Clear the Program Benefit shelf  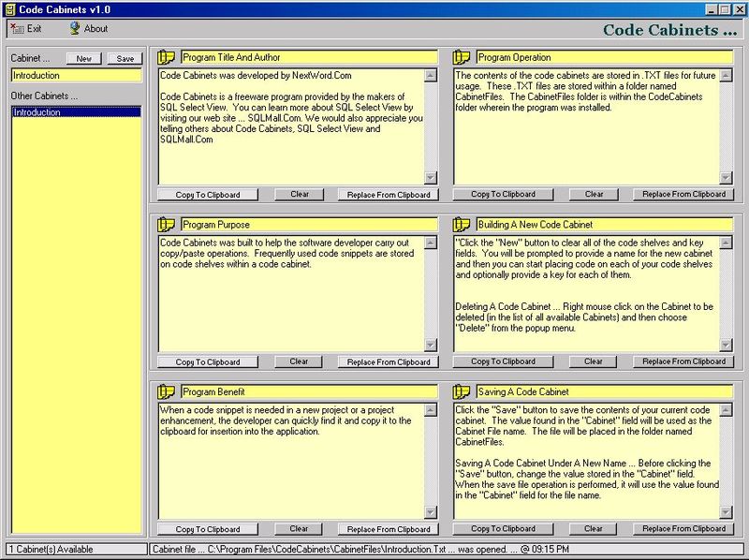pyautogui.click(x=299, y=529)
